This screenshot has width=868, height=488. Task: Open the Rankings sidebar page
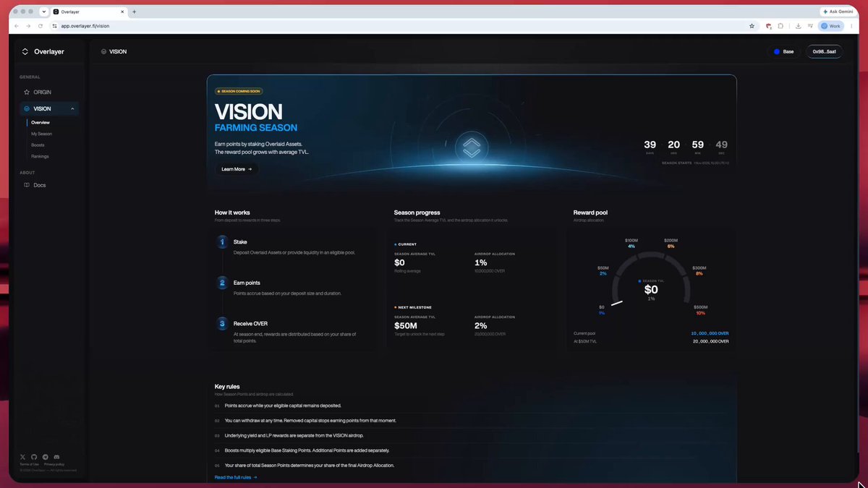point(40,156)
